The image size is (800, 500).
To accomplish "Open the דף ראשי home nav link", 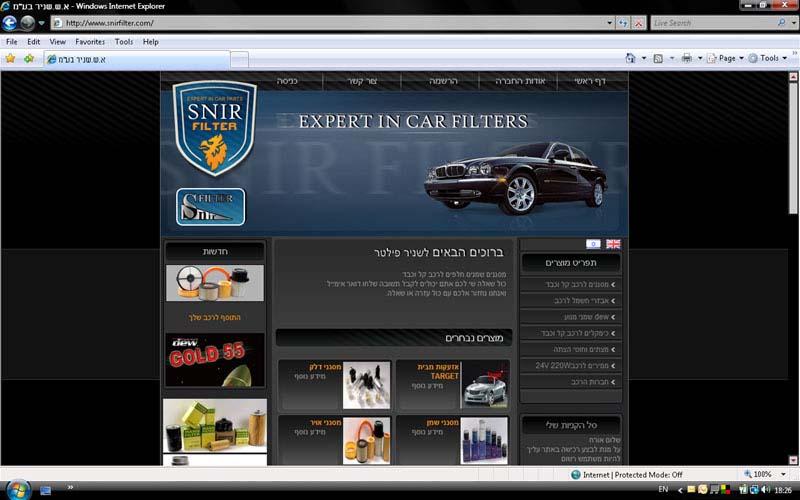I will 590,81.
